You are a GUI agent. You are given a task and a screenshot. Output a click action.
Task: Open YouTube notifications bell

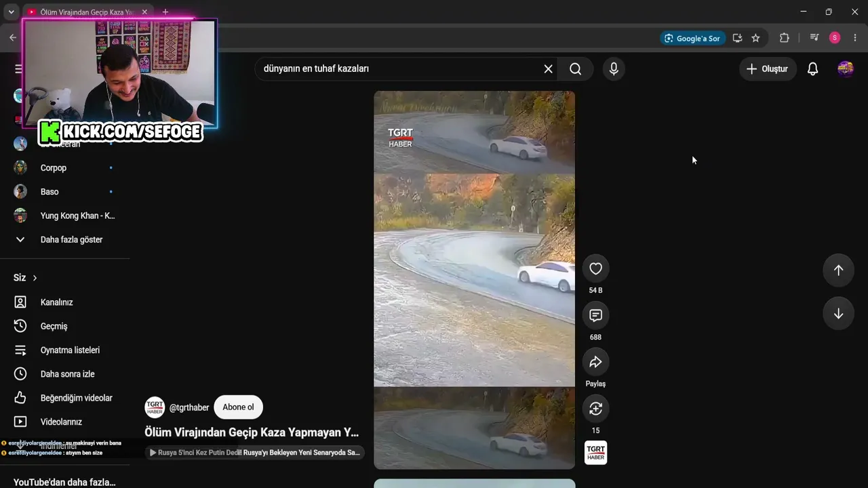coord(812,68)
